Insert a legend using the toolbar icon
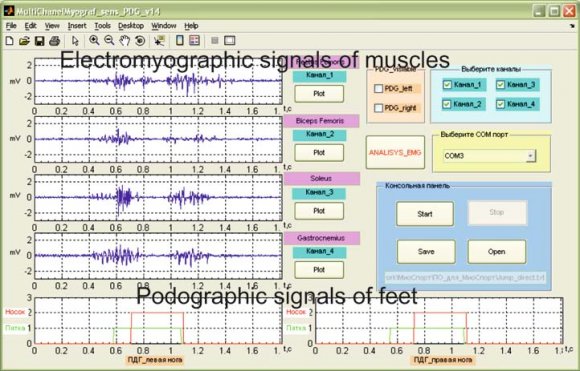This screenshot has width=580, height=371. [x=194, y=40]
